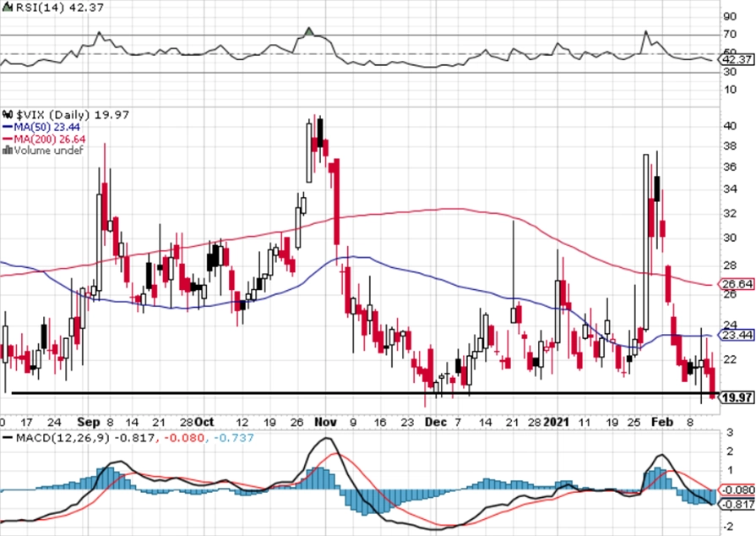Click the RSI(14) indicator icon
The height and width of the screenshot is (536, 756).
pos(8,8)
